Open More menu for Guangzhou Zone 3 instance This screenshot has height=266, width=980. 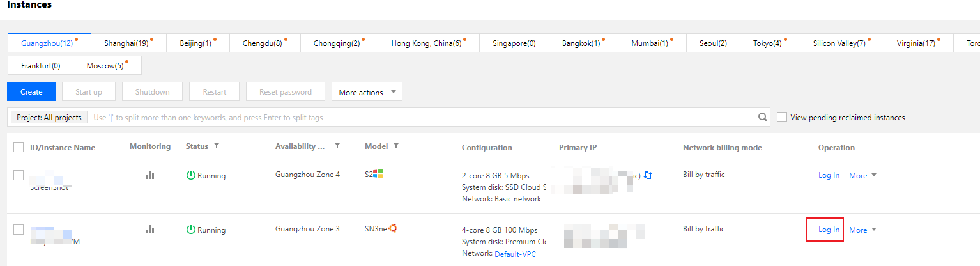pyautogui.click(x=862, y=230)
